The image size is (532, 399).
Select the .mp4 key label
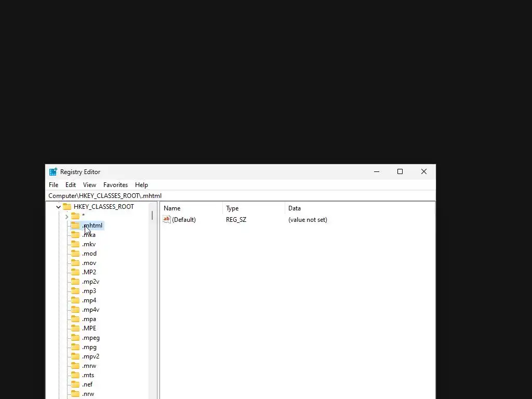tap(89, 300)
